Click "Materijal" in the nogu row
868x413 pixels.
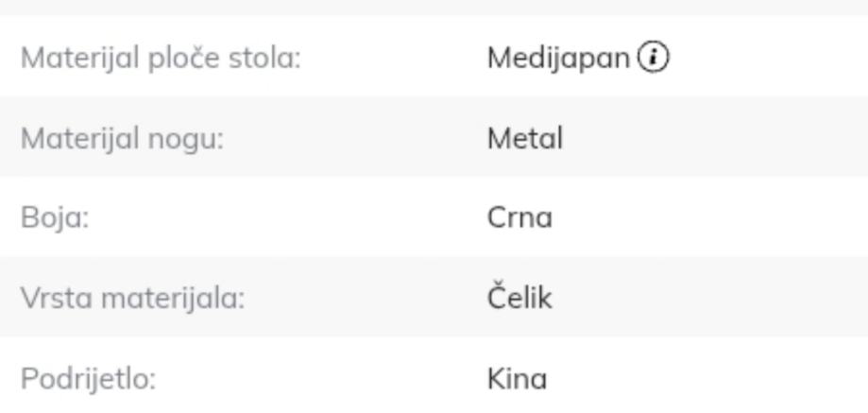(80, 139)
